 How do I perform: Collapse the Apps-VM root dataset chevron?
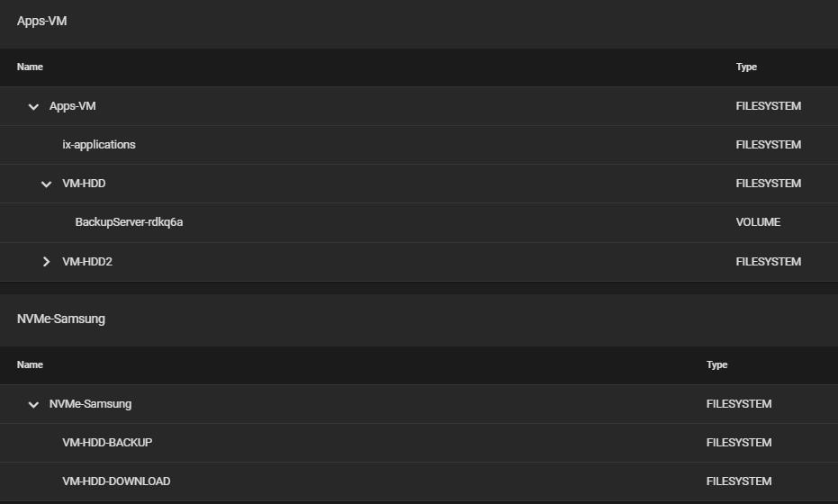33,106
